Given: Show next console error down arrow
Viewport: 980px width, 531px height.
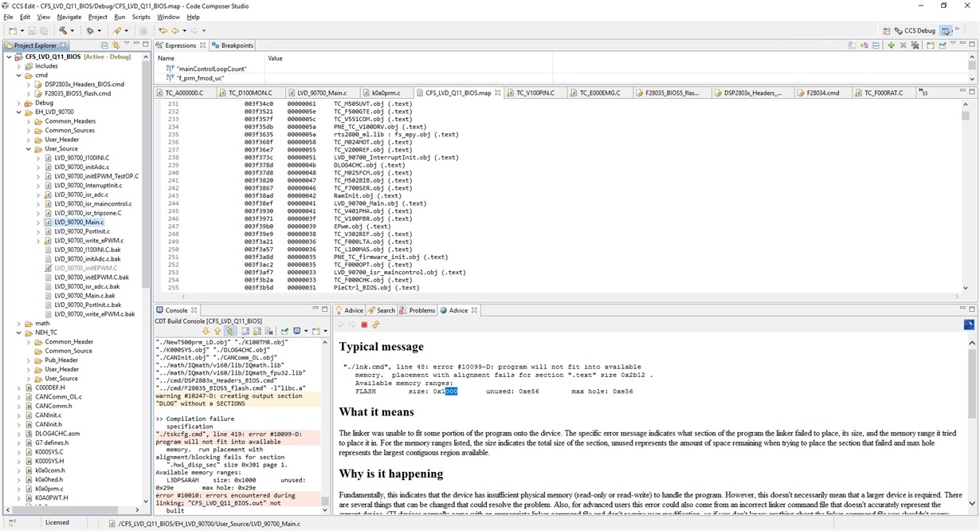Looking at the screenshot, I should (x=206, y=331).
